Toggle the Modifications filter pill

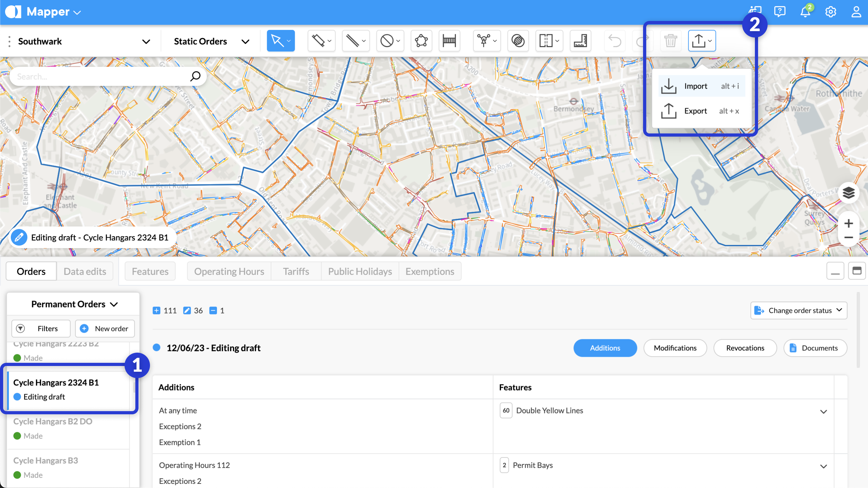click(675, 348)
